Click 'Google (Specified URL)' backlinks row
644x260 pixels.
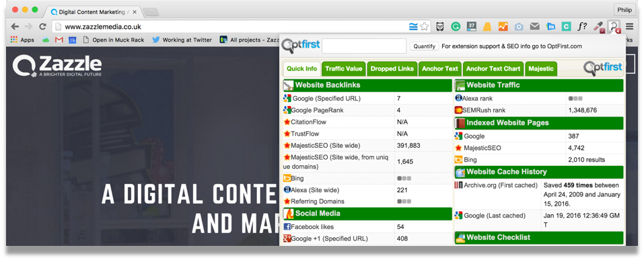pyautogui.click(x=367, y=98)
